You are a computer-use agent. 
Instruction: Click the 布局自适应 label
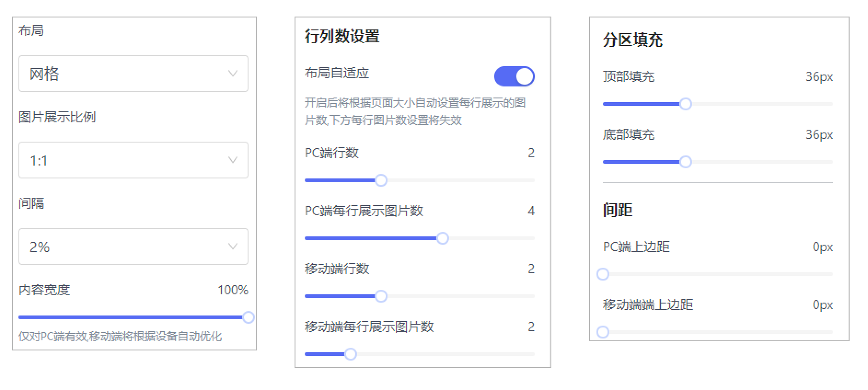(x=337, y=73)
